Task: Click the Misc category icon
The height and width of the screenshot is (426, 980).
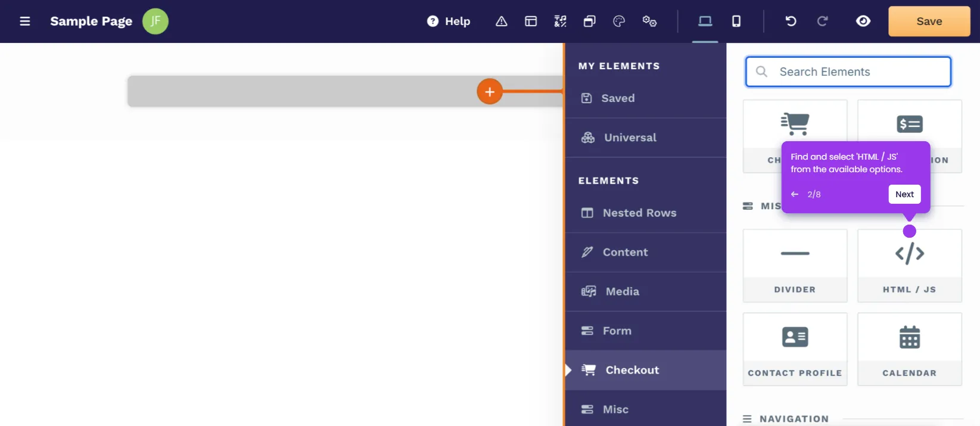Action: 587,409
